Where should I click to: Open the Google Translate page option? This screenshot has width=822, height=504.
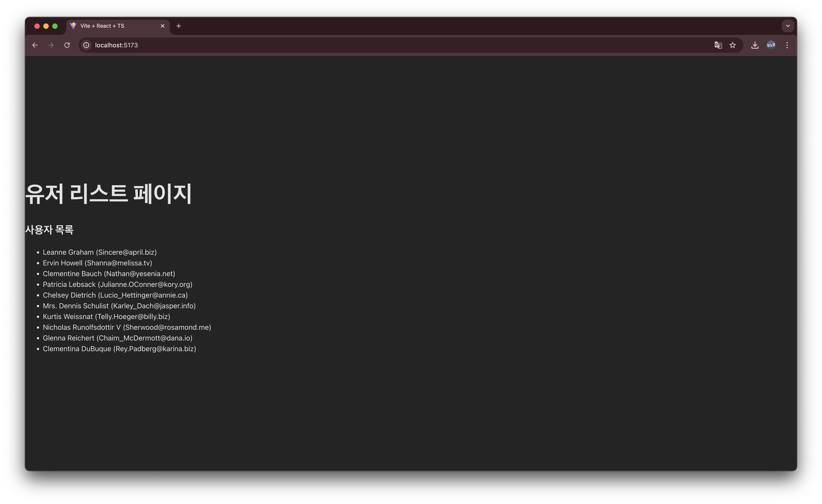tap(718, 45)
